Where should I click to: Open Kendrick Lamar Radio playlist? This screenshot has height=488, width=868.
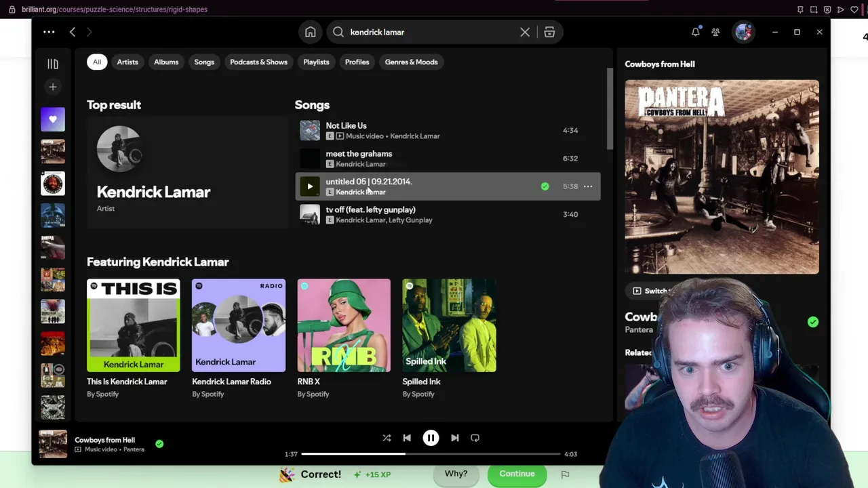point(239,325)
